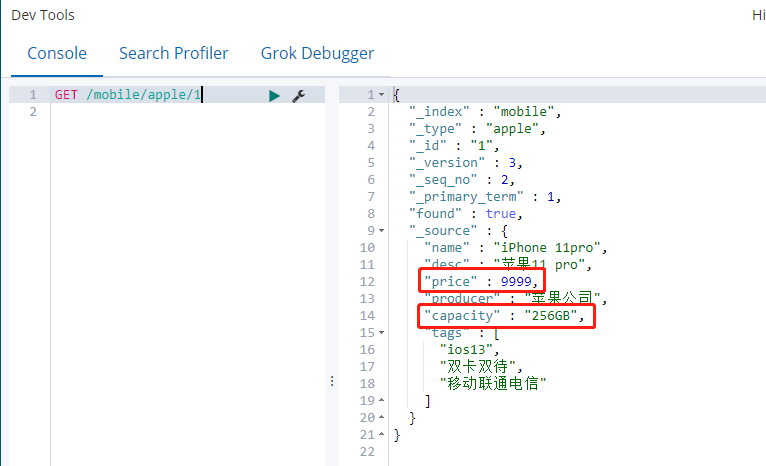Open the wrench options menu
The width and height of the screenshot is (766, 466).
point(298,95)
